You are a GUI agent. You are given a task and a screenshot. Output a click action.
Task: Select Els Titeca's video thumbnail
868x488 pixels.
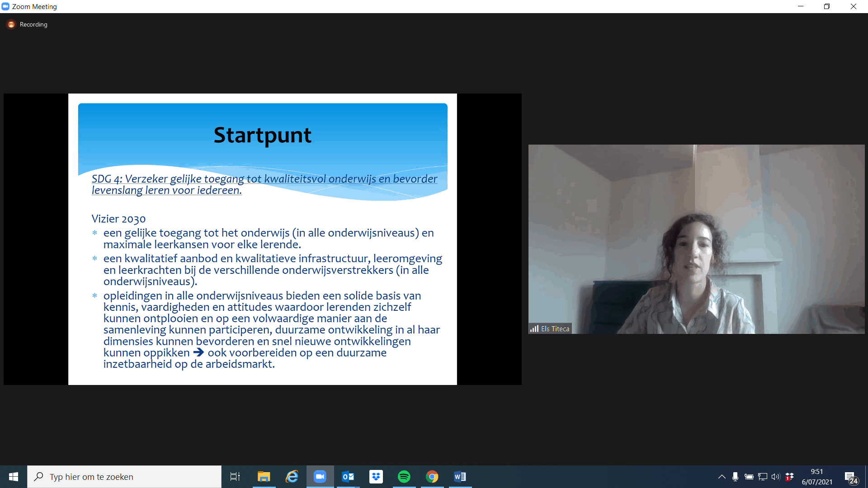tap(696, 239)
